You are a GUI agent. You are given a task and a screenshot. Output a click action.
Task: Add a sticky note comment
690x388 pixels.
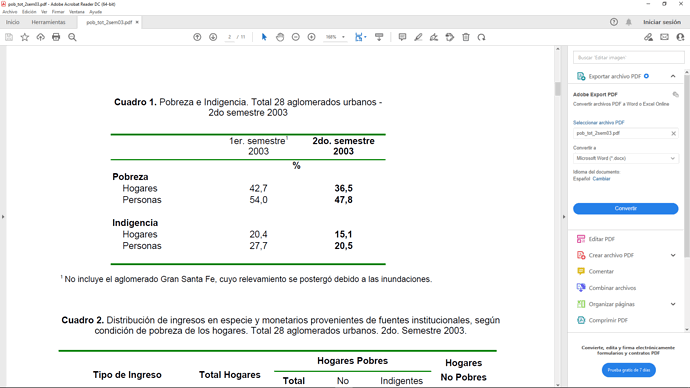click(402, 37)
